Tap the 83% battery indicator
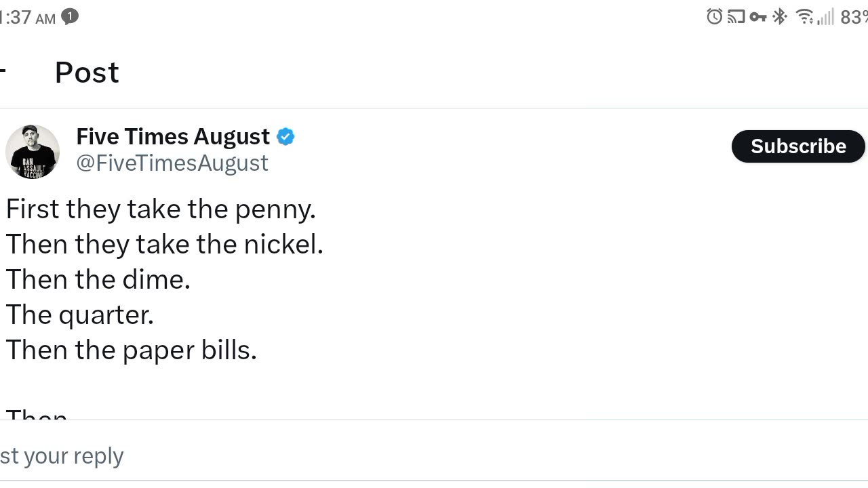 853,17
